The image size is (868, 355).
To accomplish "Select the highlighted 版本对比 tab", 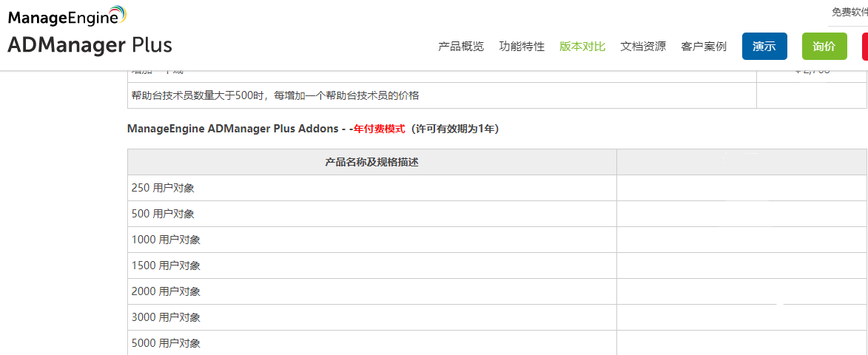I will click(582, 47).
